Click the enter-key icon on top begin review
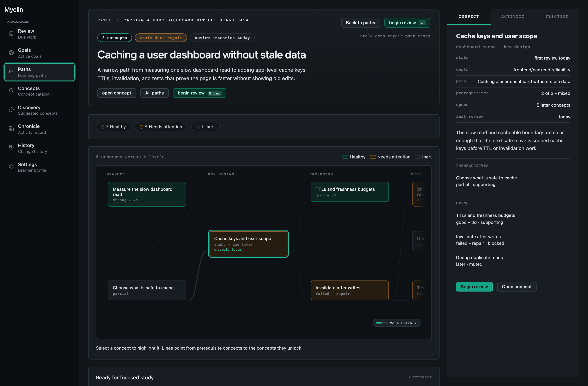Image resolution: width=588 pixels, height=386 pixels. 422,23
